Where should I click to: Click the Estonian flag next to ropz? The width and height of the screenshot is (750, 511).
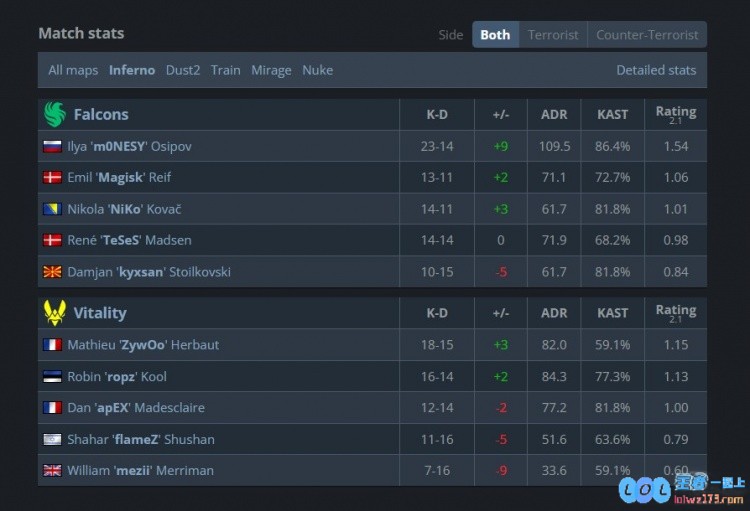pos(52,377)
